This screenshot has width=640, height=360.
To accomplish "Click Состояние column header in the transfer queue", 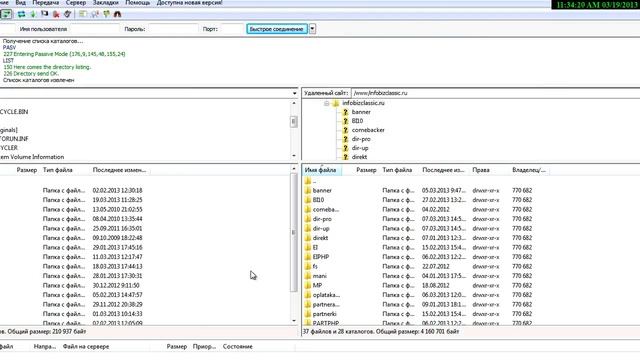I will (238, 347).
